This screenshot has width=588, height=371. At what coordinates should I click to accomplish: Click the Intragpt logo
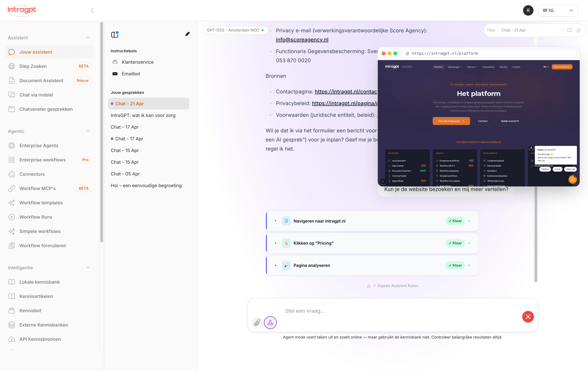22,10
